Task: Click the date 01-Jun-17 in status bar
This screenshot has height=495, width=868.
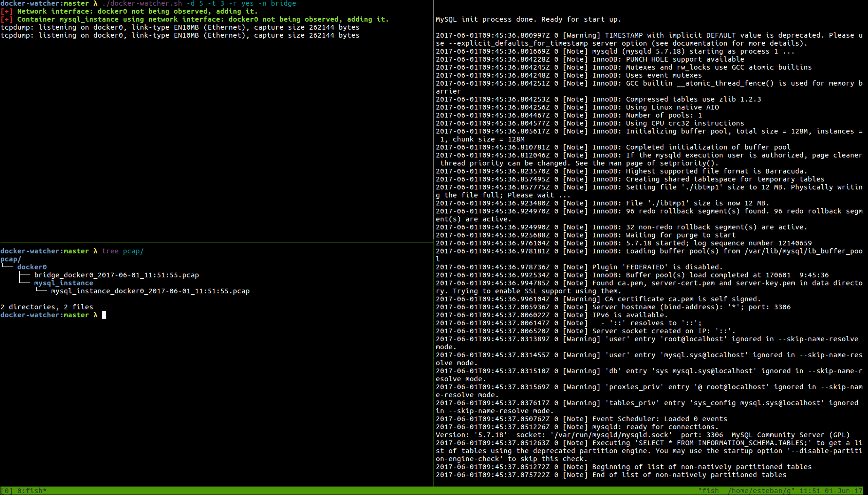Action: click(844, 491)
